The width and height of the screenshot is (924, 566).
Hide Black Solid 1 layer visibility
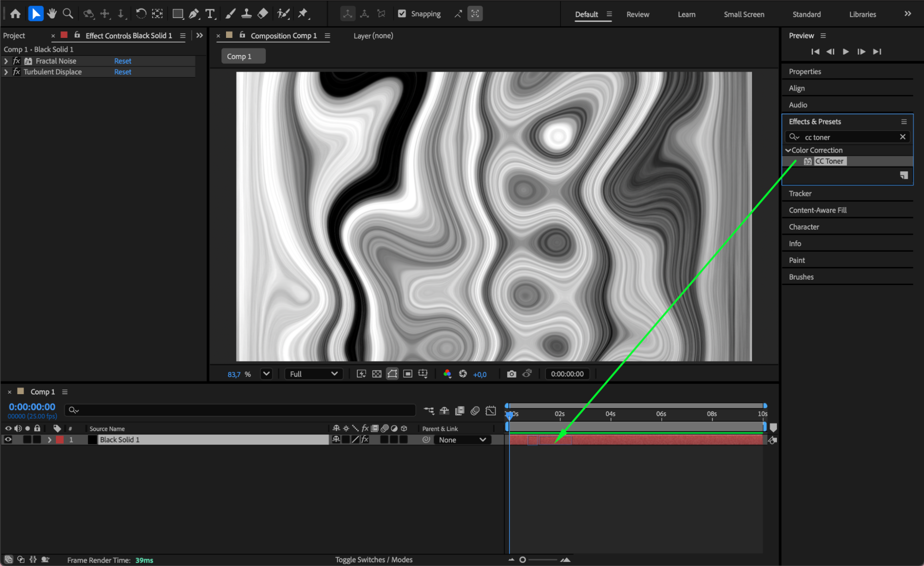point(8,439)
